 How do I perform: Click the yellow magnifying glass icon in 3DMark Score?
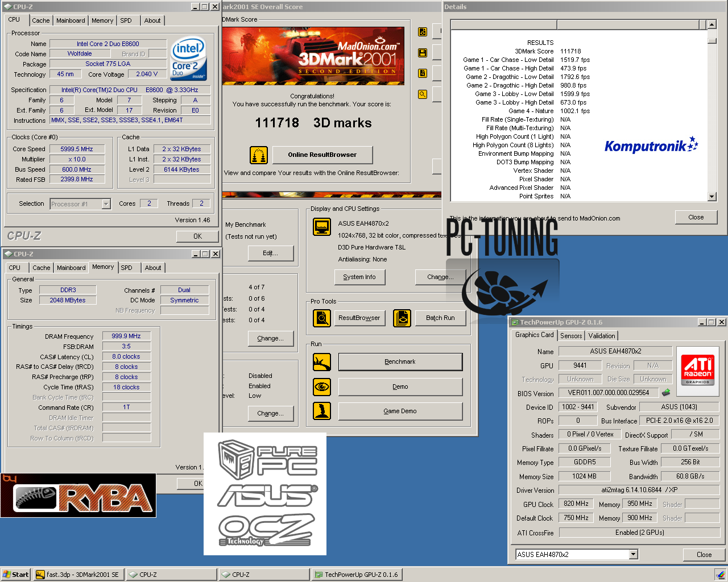point(423,94)
